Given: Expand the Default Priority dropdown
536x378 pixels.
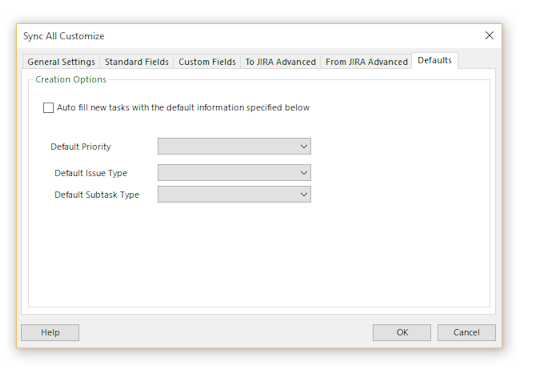Looking at the screenshot, I should tap(234, 147).
